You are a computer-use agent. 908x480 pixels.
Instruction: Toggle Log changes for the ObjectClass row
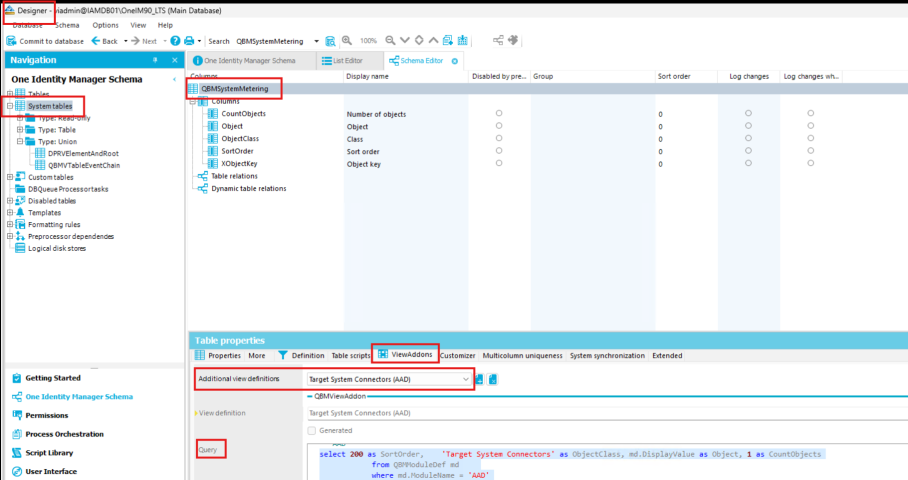click(x=748, y=138)
